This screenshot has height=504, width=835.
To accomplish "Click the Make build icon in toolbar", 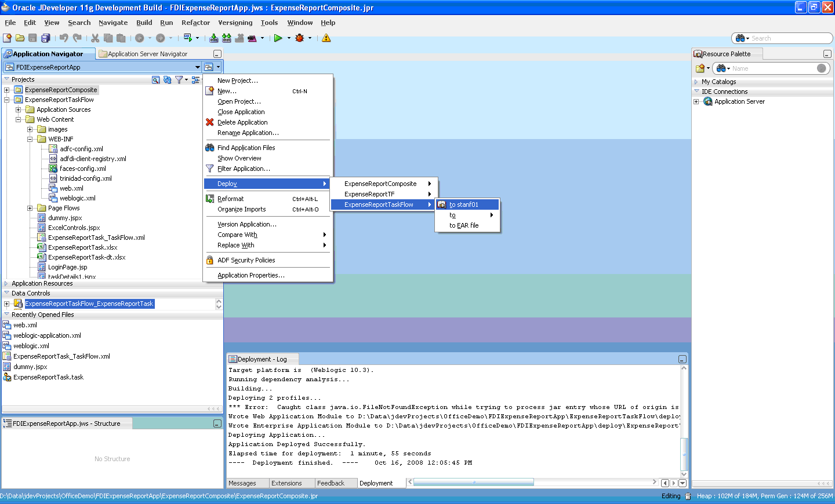I will coord(214,38).
